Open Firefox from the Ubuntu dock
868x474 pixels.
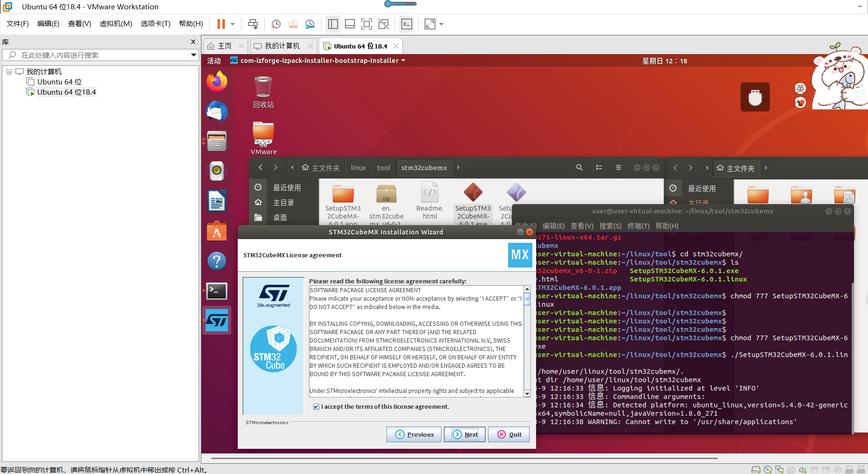click(x=217, y=82)
